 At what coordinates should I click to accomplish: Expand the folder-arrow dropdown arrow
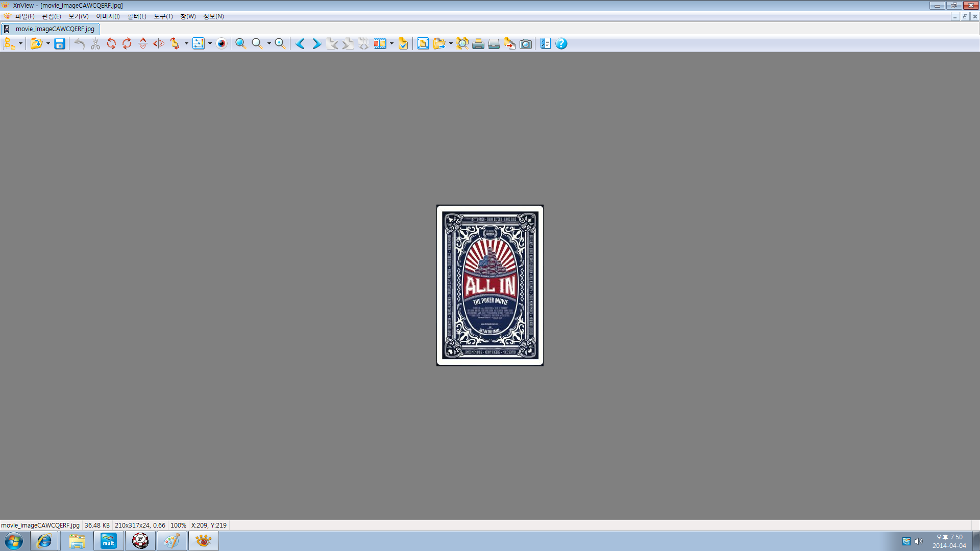[x=451, y=44]
